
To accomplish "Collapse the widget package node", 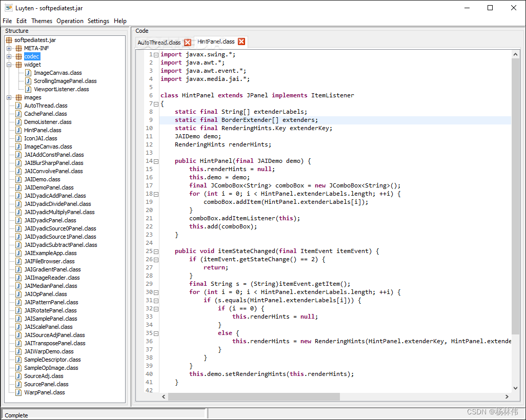I will click(x=9, y=65).
